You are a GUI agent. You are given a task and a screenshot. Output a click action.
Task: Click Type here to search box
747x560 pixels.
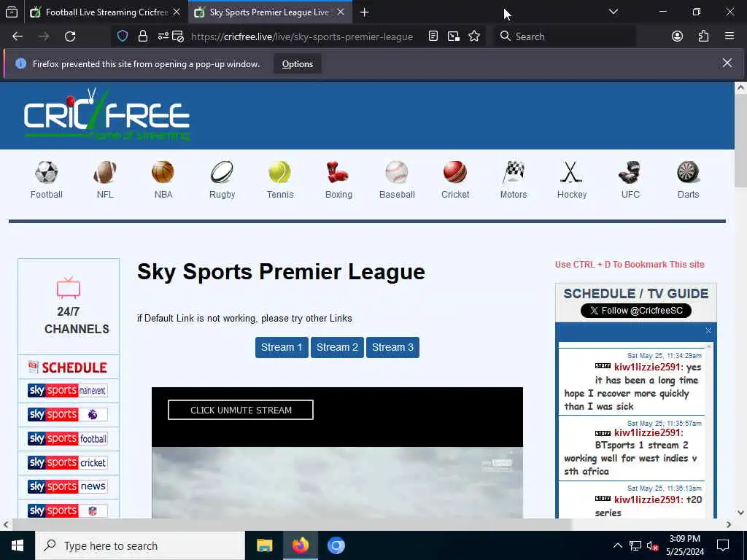140,545
